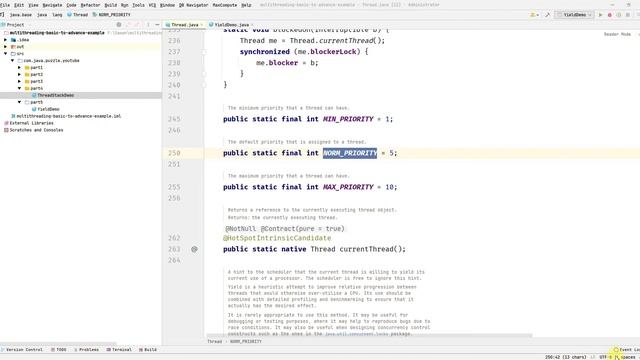Collapse the part4 package
Image resolution: width=640 pixels, height=360 pixels.
(20, 88)
